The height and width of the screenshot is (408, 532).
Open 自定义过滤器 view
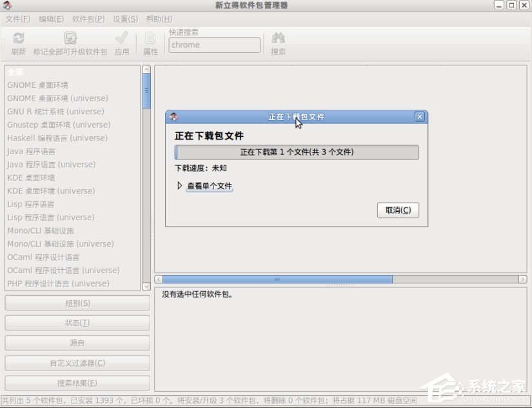(75, 363)
